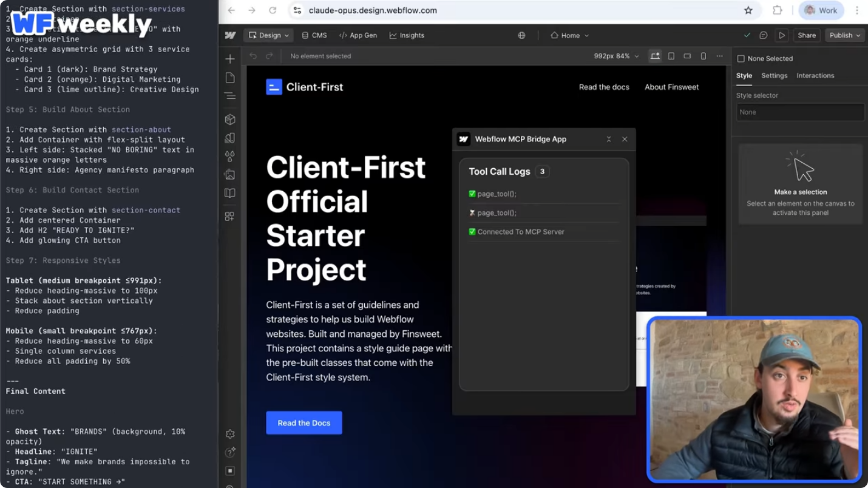Image resolution: width=868 pixels, height=488 pixels.
Task: Click the Webflow logo menu
Action: (x=230, y=35)
